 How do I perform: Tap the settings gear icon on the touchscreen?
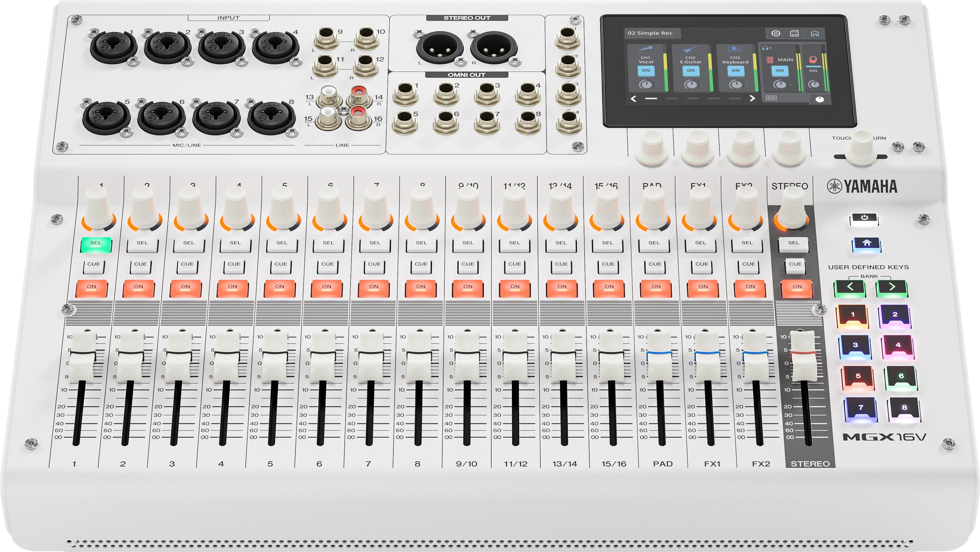pyautogui.click(x=776, y=34)
